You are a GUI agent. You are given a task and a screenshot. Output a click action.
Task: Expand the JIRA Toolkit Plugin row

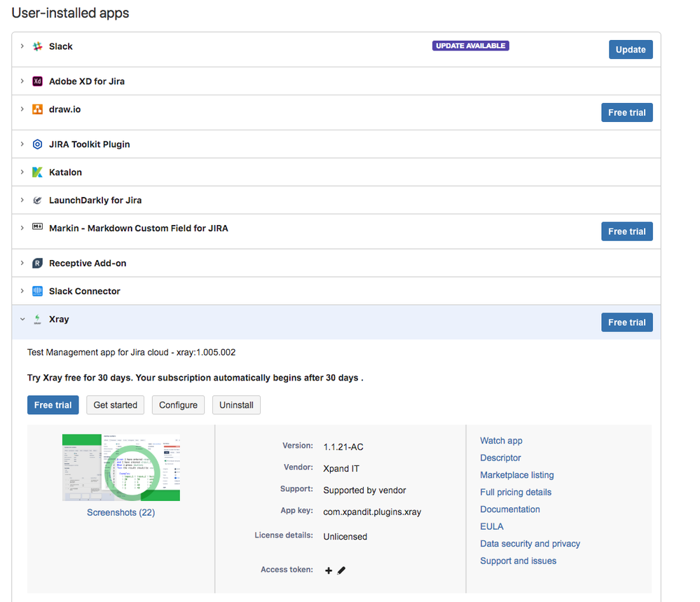(22, 144)
